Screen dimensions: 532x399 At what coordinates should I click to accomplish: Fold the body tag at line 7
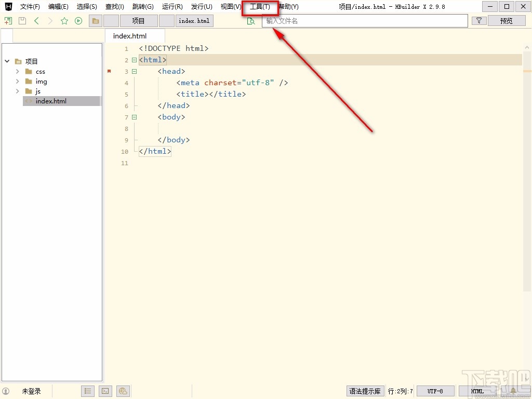(x=135, y=117)
